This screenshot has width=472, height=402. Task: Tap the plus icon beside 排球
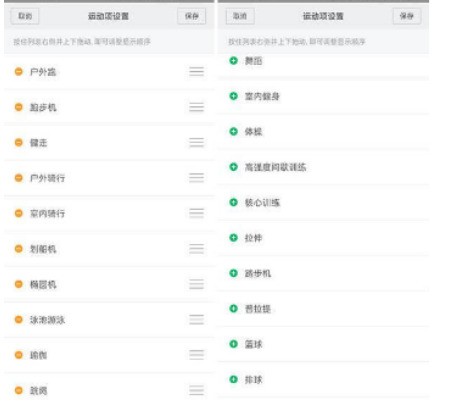(234, 379)
